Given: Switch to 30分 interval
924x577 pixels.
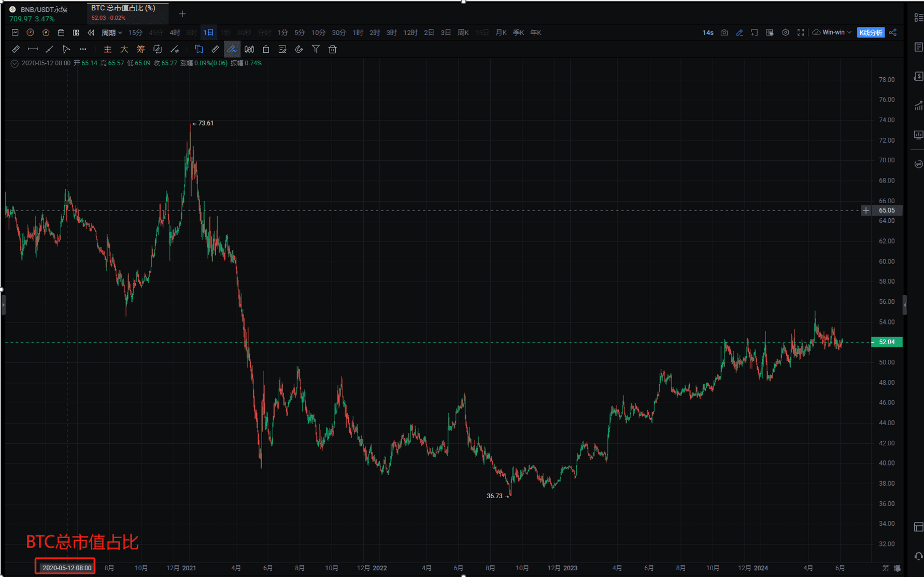Looking at the screenshot, I should (x=339, y=33).
